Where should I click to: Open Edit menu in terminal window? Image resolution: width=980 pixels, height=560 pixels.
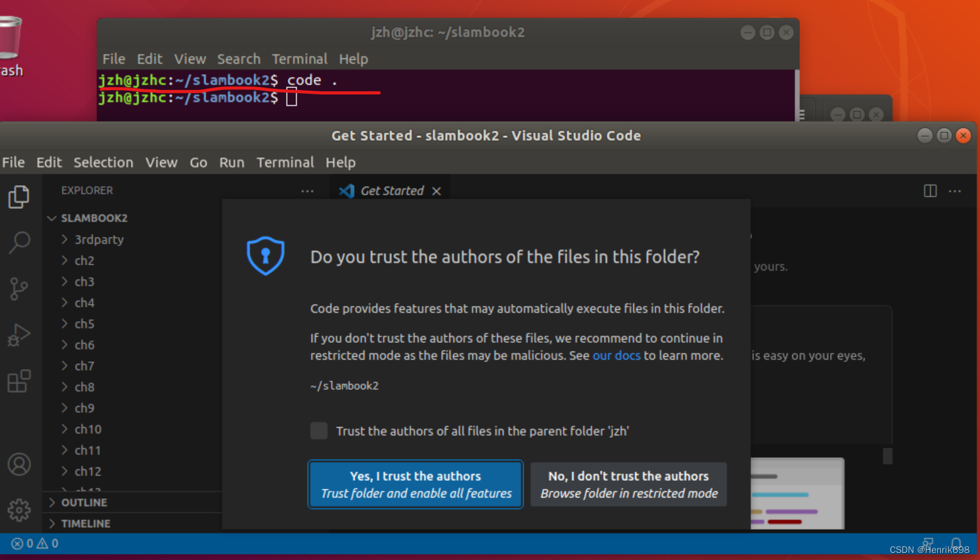pos(150,59)
